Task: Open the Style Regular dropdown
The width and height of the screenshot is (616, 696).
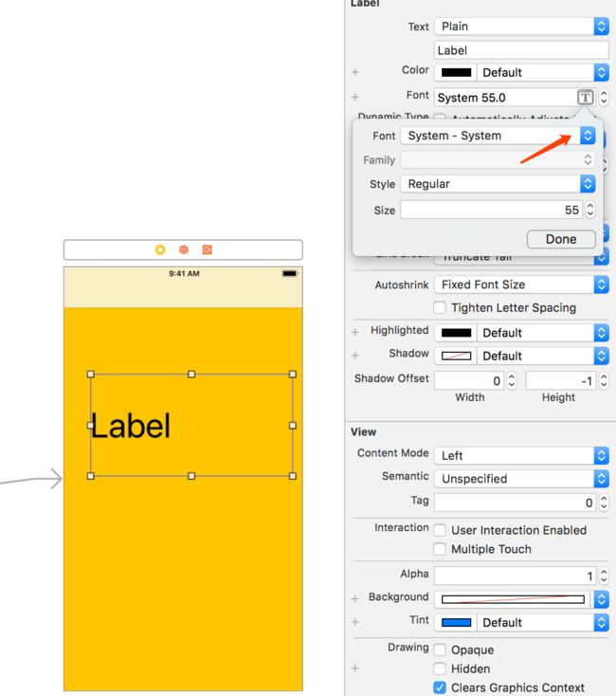Action: 498,184
